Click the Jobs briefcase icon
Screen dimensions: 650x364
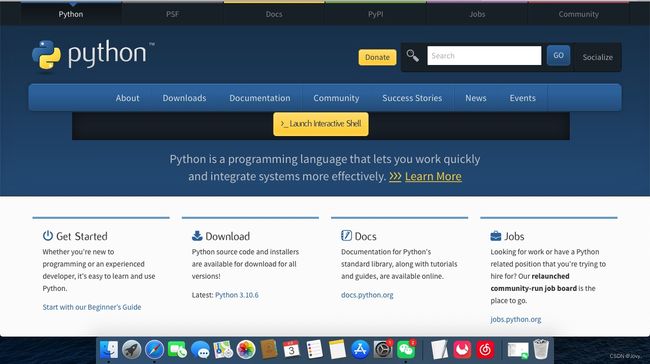496,236
